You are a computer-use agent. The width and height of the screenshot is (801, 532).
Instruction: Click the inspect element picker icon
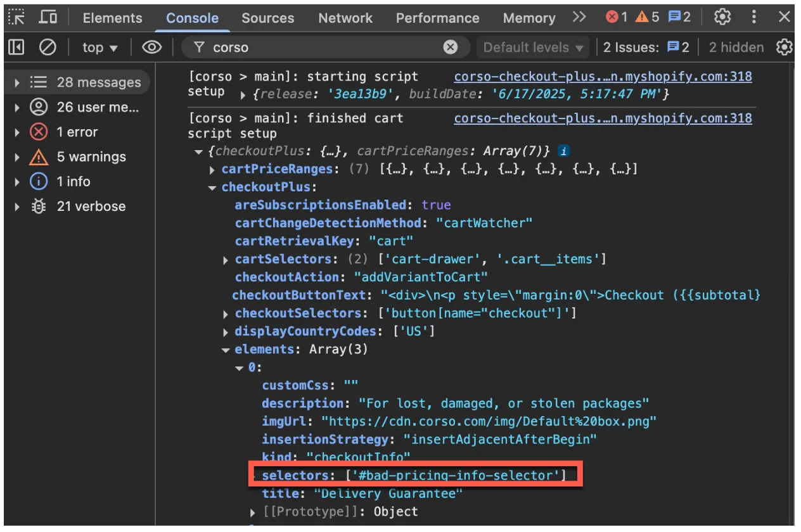(x=16, y=17)
